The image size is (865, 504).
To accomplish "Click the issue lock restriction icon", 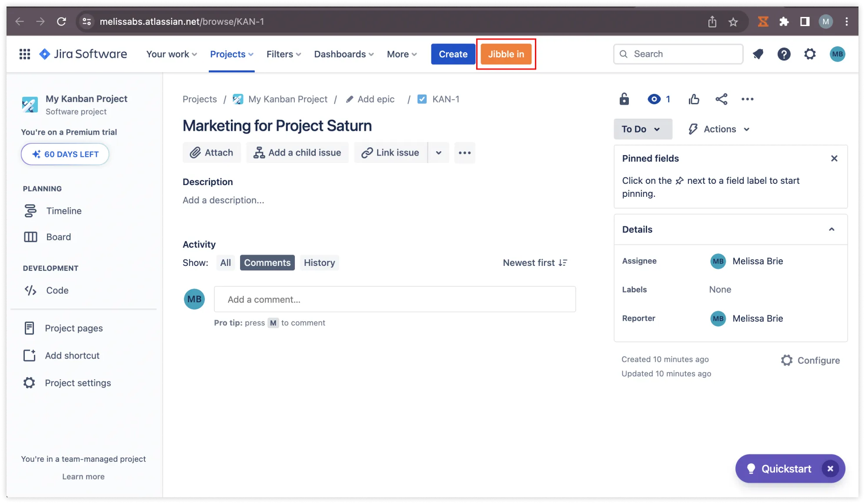I will point(624,99).
